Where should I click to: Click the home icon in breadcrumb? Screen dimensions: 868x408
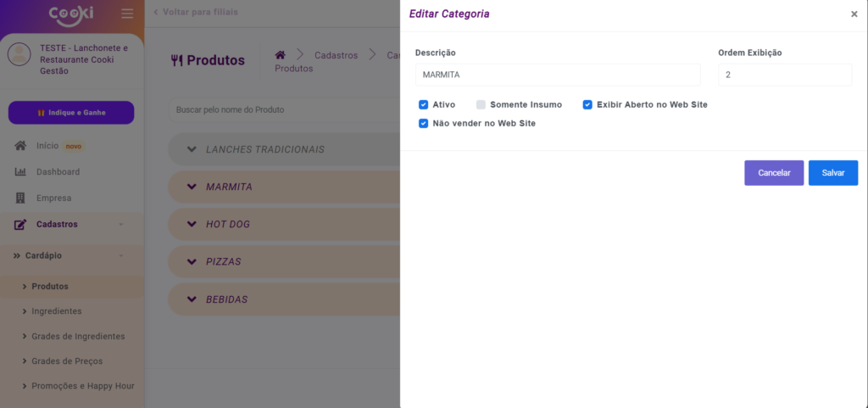click(x=281, y=55)
